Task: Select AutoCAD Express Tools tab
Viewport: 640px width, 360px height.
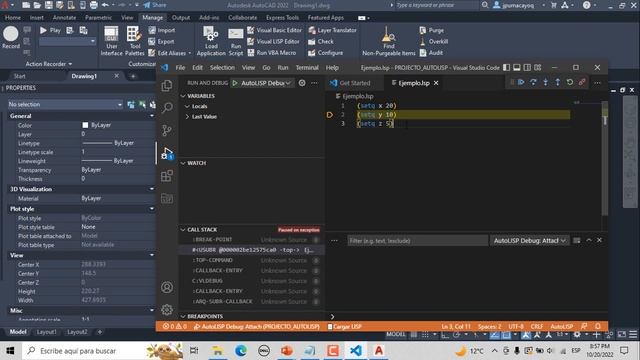Action: [x=282, y=18]
